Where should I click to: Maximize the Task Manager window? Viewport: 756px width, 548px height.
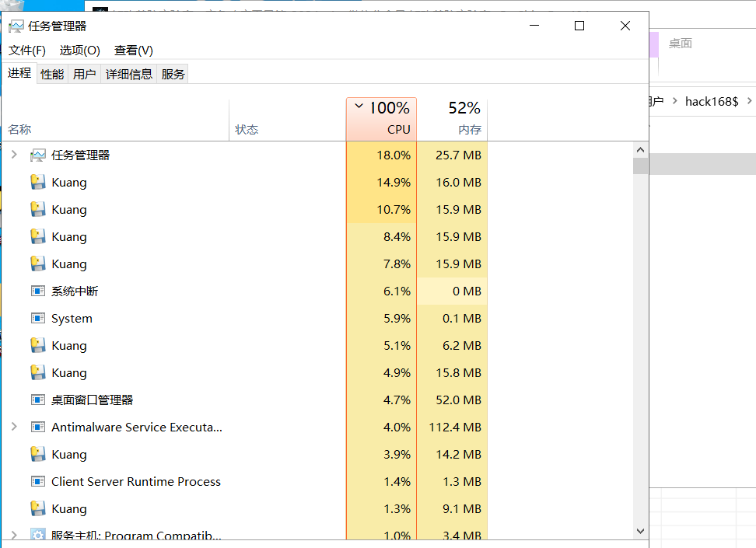579,26
